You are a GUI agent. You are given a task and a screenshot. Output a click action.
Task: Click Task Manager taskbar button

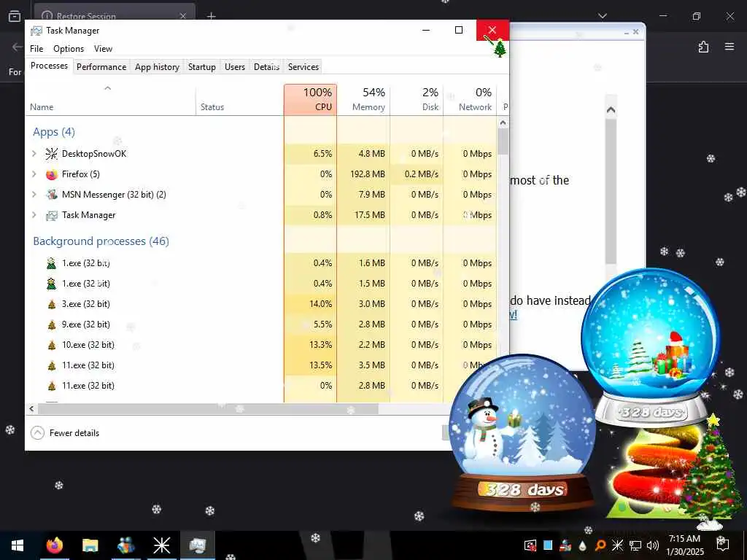(x=197, y=545)
